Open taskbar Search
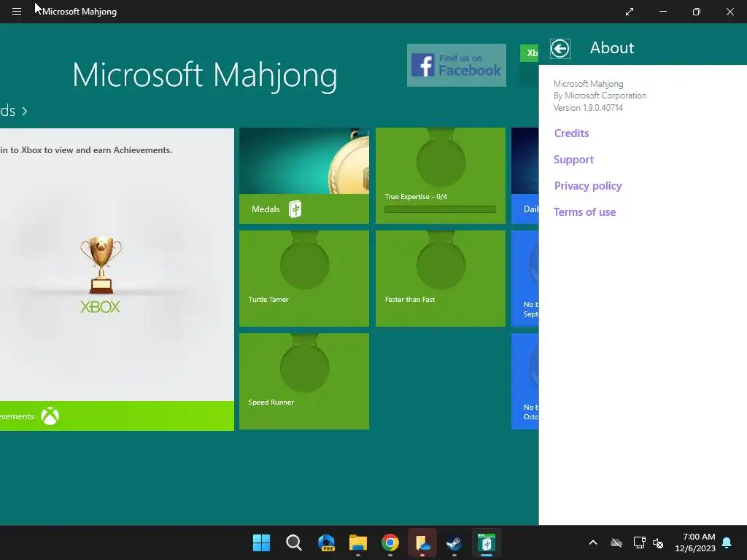Image resolution: width=747 pixels, height=560 pixels. tap(293, 542)
